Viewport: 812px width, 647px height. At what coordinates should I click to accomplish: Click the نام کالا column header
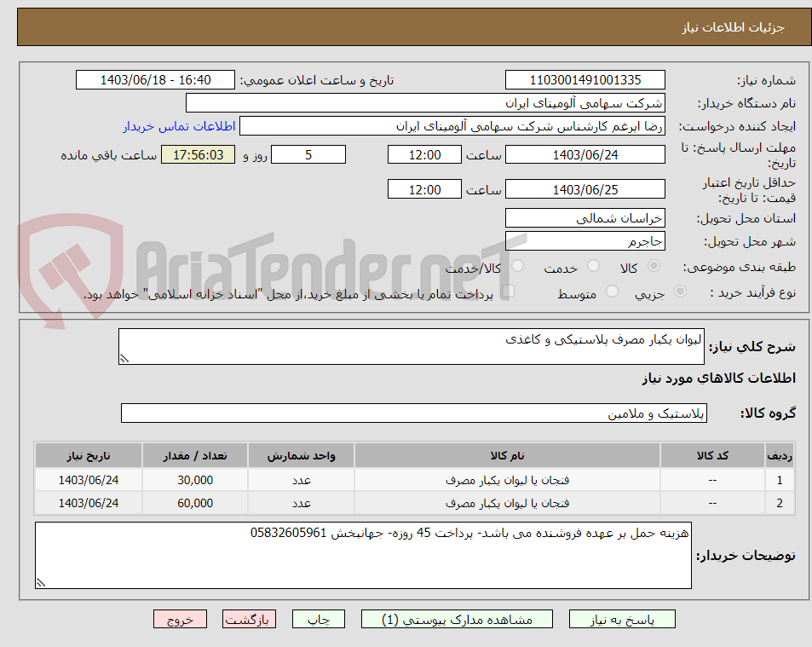click(508, 456)
